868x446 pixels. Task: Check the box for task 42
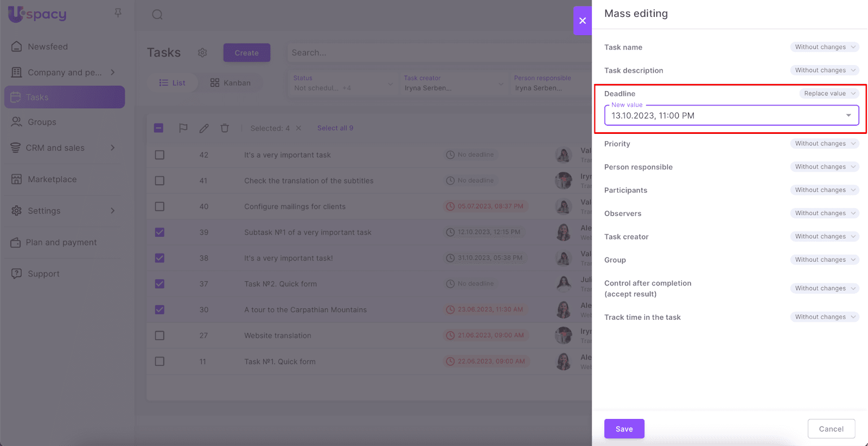coord(159,155)
